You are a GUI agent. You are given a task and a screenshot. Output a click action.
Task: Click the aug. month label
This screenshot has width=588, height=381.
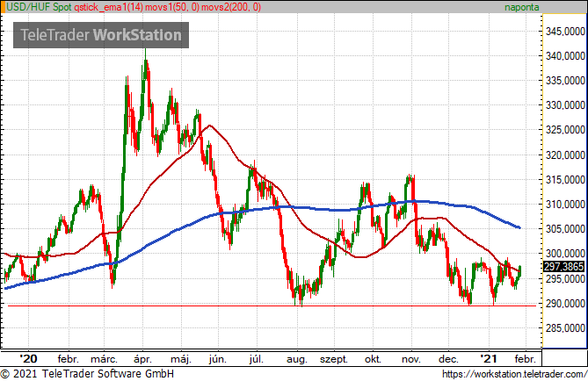297,360
